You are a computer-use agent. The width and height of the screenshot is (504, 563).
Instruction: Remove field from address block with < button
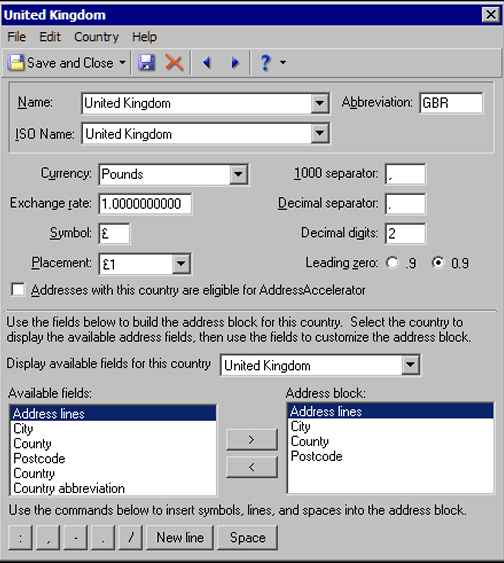point(252,467)
